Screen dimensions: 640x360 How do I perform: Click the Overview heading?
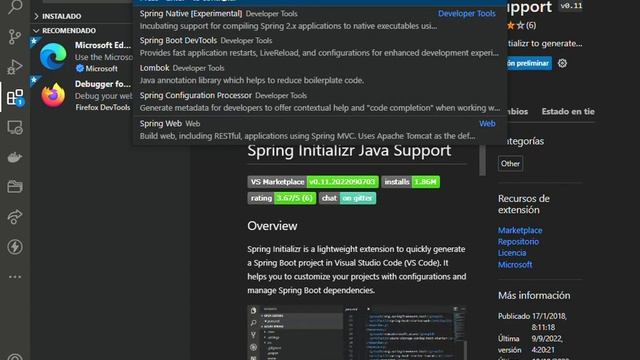pos(272,226)
